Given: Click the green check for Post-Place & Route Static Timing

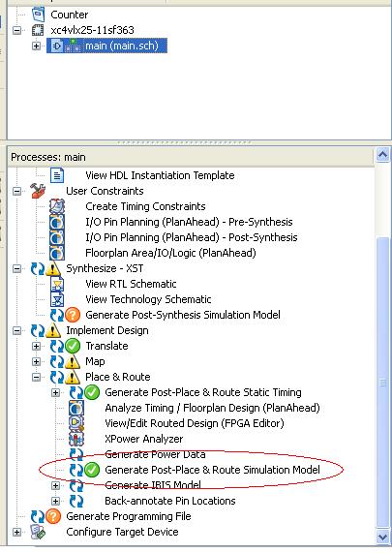Looking at the screenshot, I should tap(92, 392).
